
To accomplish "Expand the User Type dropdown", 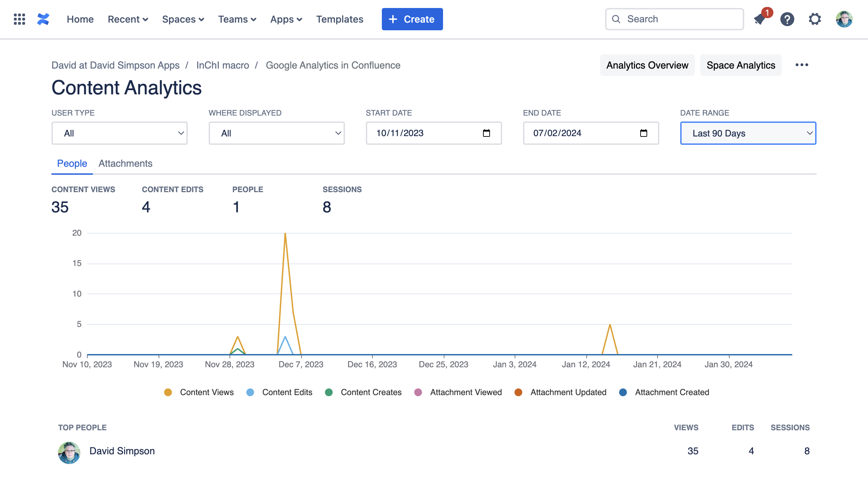I will 119,133.
